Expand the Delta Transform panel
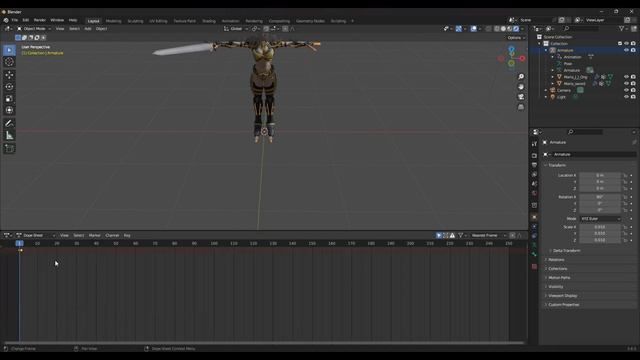 coord(566,251)
